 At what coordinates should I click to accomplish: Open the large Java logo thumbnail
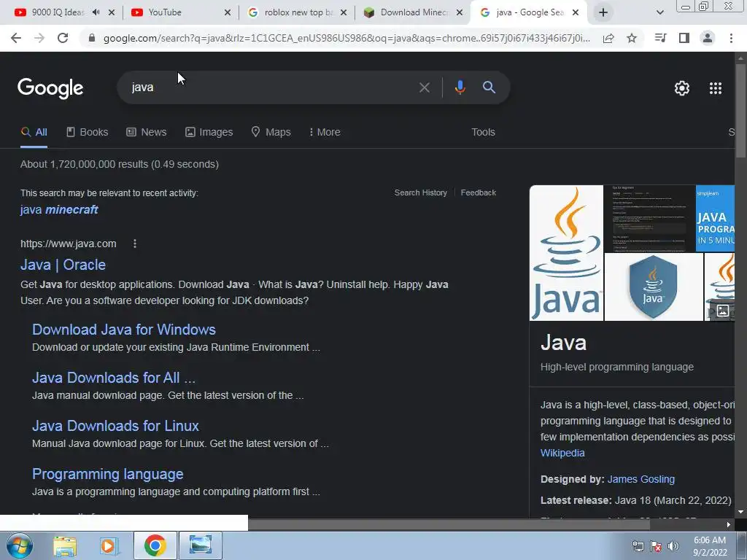pos(566,253)
